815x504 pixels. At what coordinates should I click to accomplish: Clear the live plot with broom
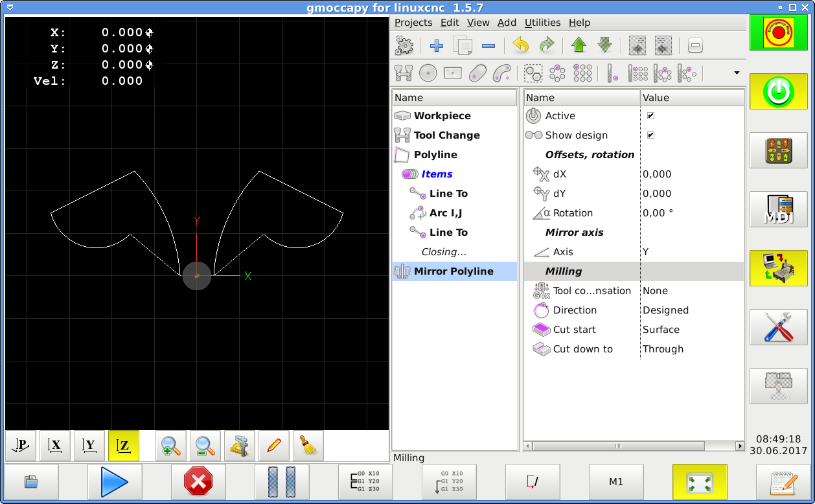coord(308,446)
